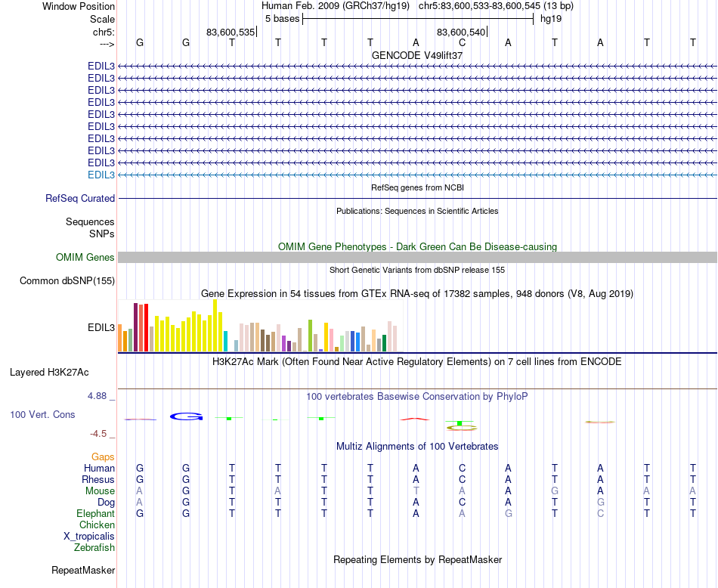Click the light-blue EDIL3 transcript label
The image size is (718, 588).
tap(101, 175)
